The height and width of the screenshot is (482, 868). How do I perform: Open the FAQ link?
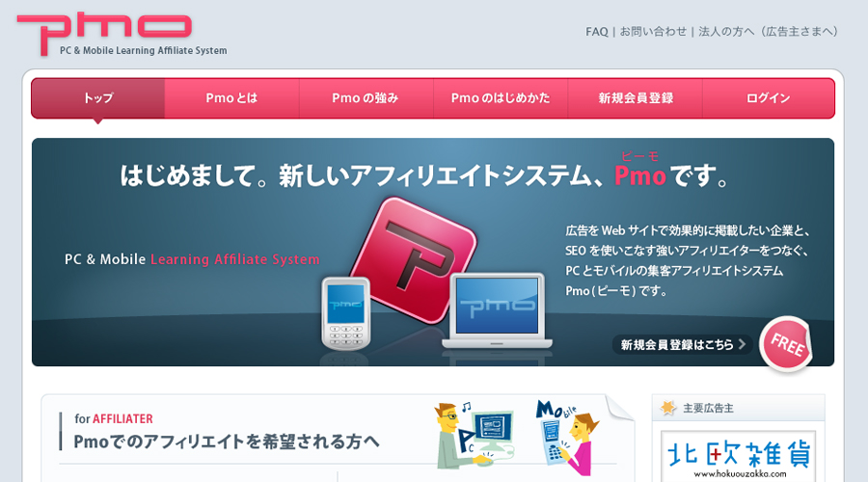coord(596,32)
